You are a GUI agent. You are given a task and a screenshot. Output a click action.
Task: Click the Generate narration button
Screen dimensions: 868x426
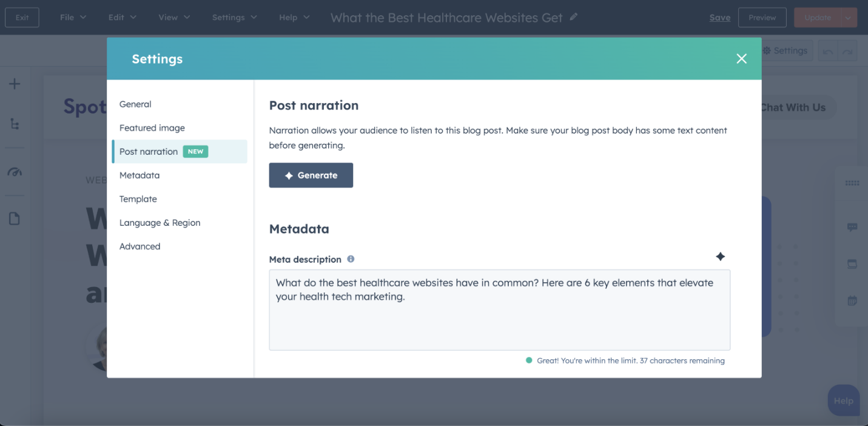click(311, 175)
